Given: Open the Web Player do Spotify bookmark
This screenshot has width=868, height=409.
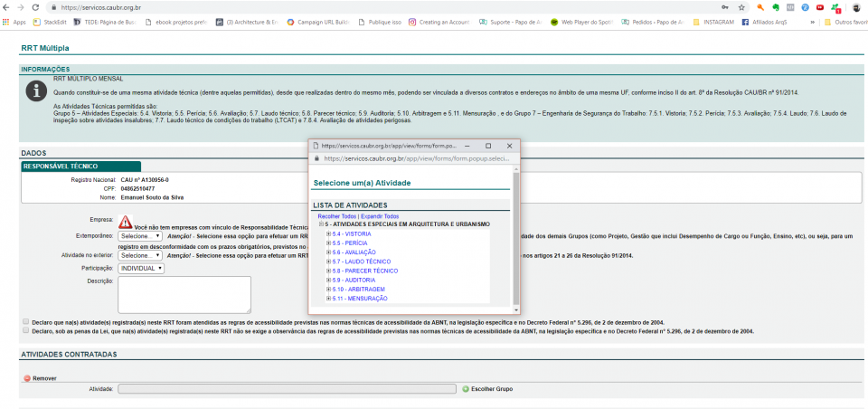Looking at the screenshot, I should point(581,22).
